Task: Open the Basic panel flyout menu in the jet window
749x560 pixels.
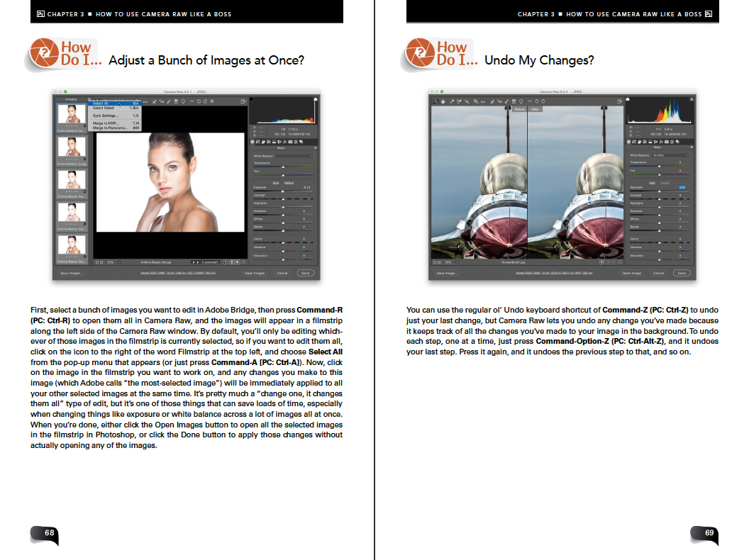Action: click(692, 147)
